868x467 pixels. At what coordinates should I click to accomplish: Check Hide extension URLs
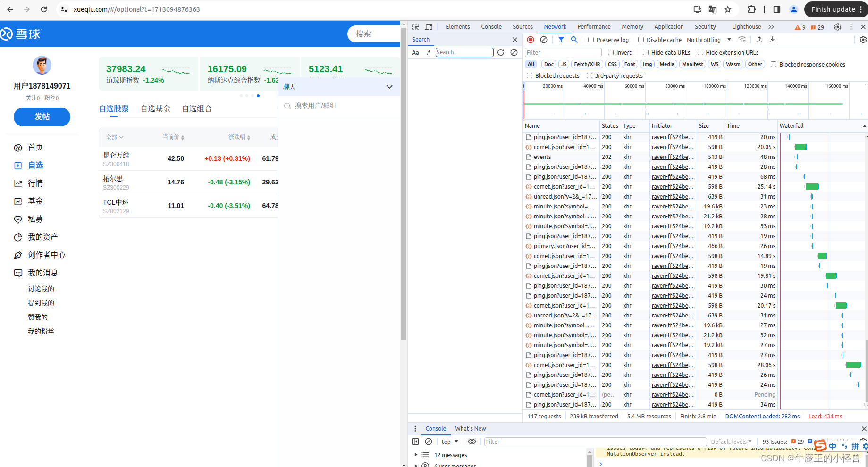(700, 52)
